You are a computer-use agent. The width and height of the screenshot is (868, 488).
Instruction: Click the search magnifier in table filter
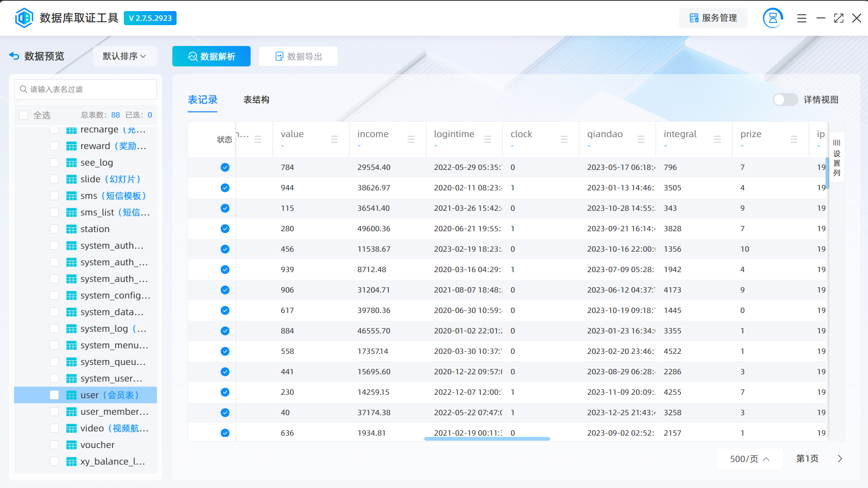pos(24,89)
